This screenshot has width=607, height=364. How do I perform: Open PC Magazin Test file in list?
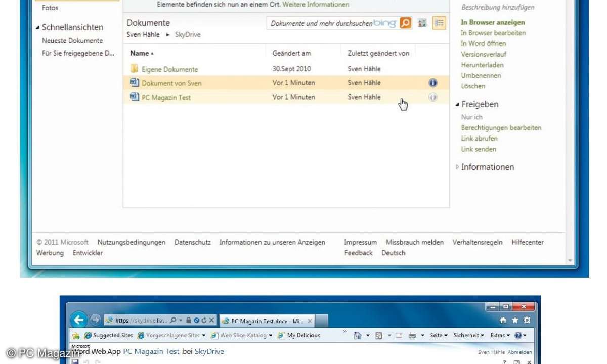(166, 98)
